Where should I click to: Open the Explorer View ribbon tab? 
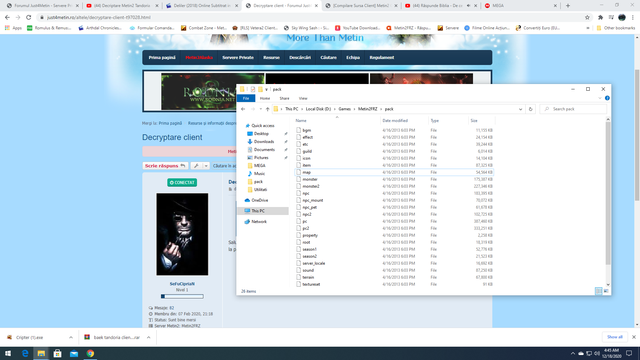(x=303, y=98)
